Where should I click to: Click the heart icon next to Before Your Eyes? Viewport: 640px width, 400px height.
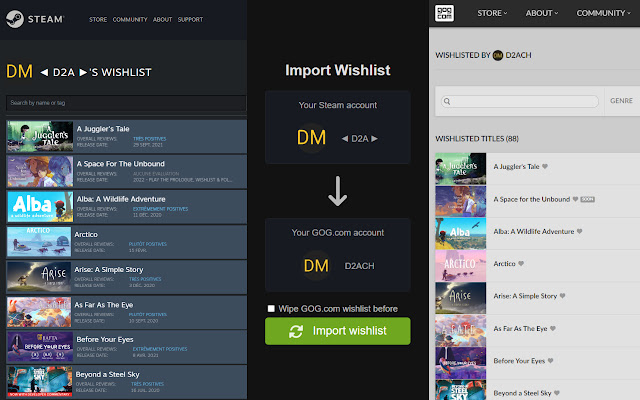pos(551,361)
